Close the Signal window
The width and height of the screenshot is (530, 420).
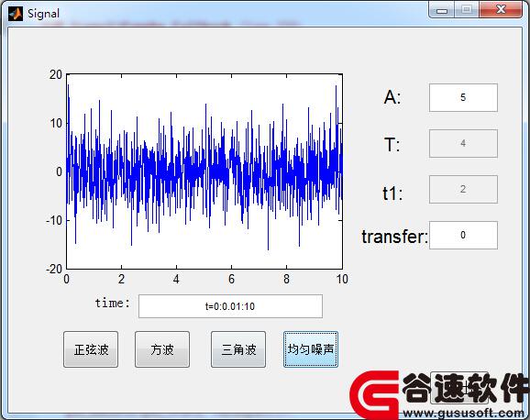pyautogui.click(x=501, y=10)
